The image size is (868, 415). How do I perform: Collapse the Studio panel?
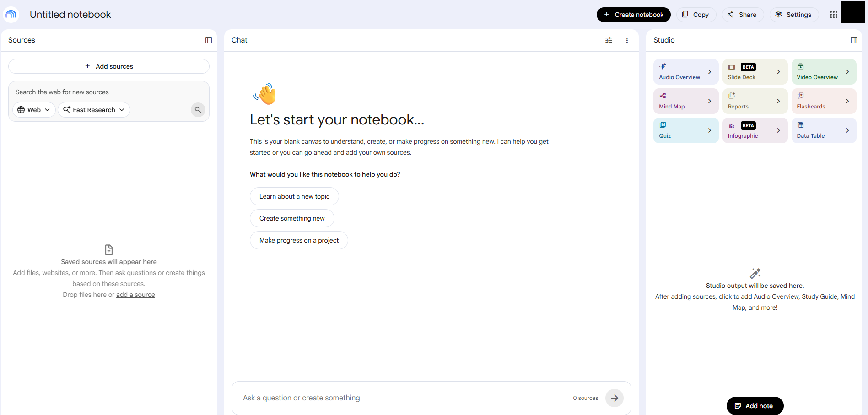(854, 40)
